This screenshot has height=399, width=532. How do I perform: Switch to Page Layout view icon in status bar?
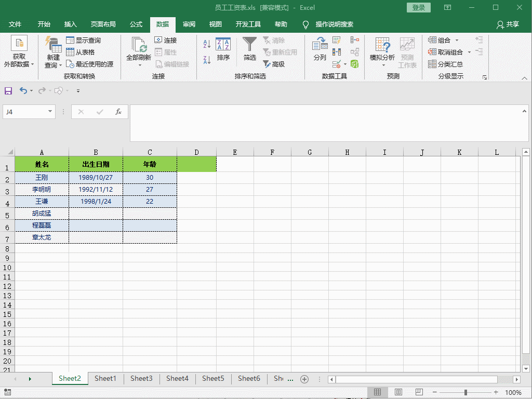(398, 392)
